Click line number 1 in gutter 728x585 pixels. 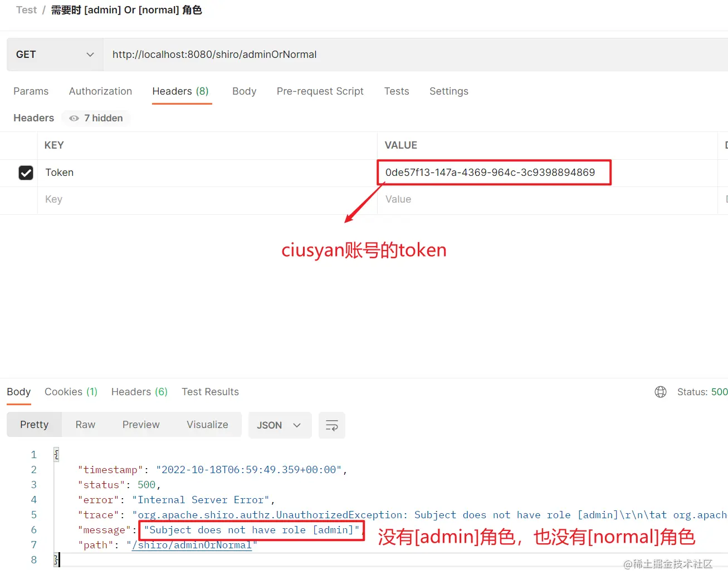pos(33,455)
